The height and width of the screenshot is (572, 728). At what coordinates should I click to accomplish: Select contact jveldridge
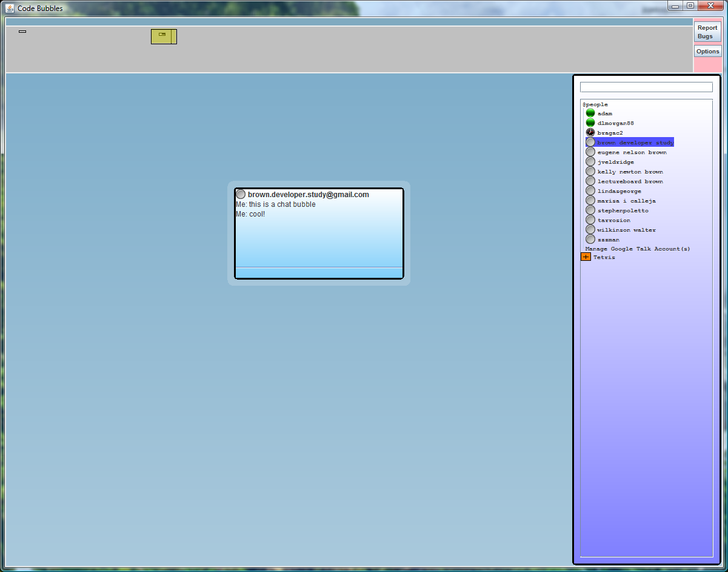(616, 162)
